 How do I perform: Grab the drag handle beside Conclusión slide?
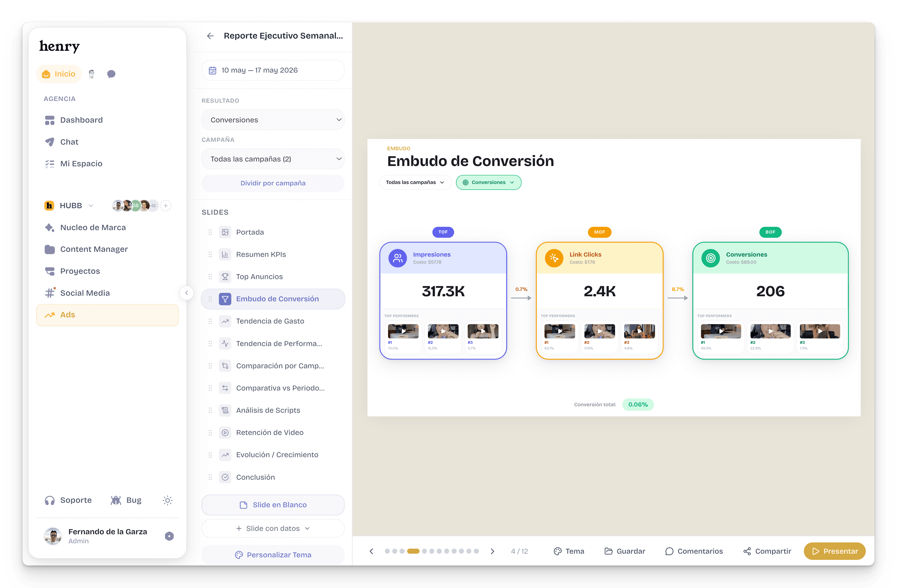pyautogui.click(x=210, y=477)
